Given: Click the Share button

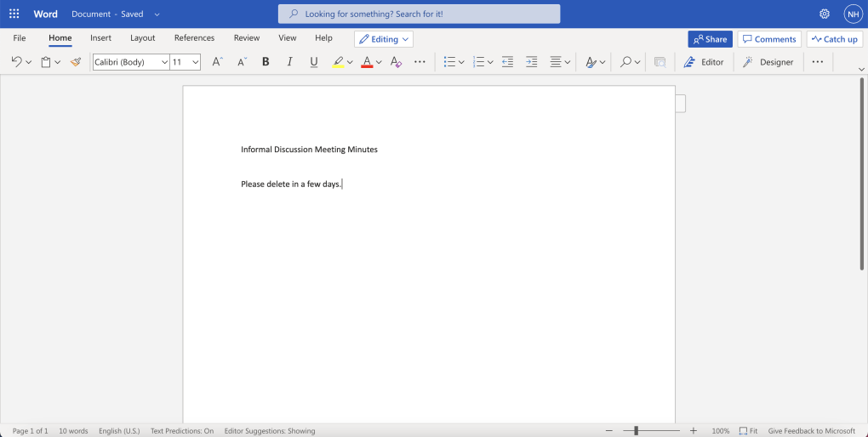Looking at the screenshot, I should (x=710, y=39).
